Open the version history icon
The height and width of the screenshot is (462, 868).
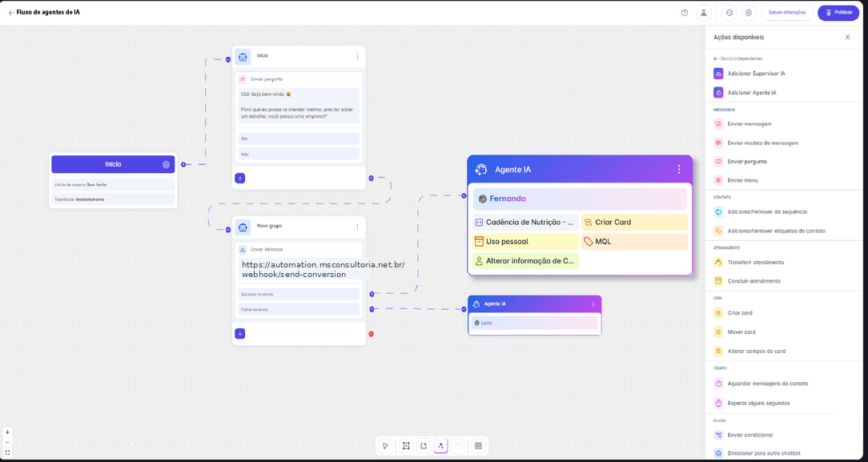click(x=729, y=13)
